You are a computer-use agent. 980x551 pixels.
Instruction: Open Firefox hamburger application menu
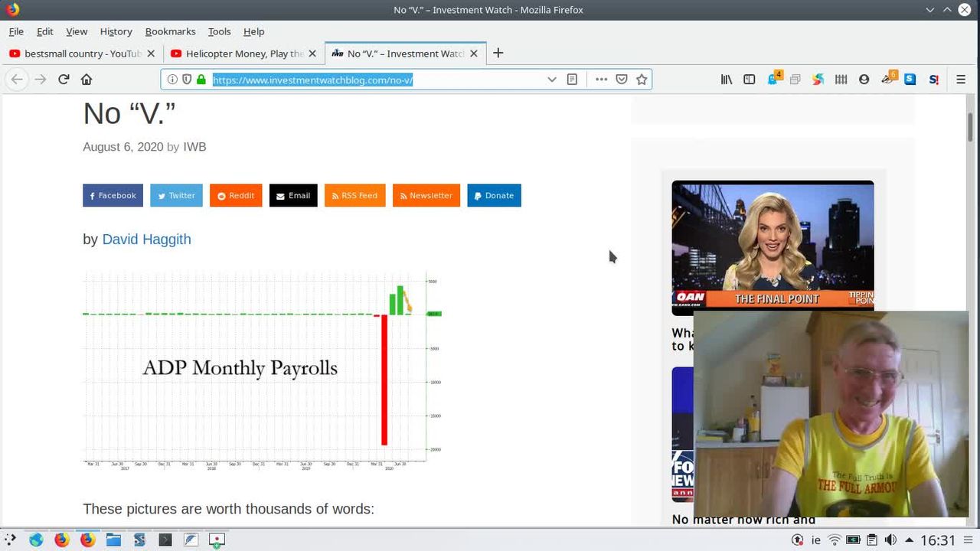pos(961,80)
